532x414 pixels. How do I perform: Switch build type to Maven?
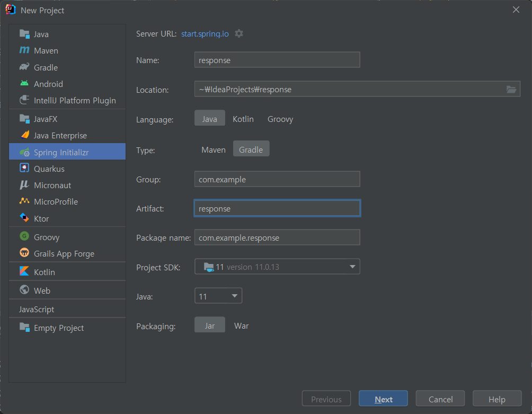214,149
